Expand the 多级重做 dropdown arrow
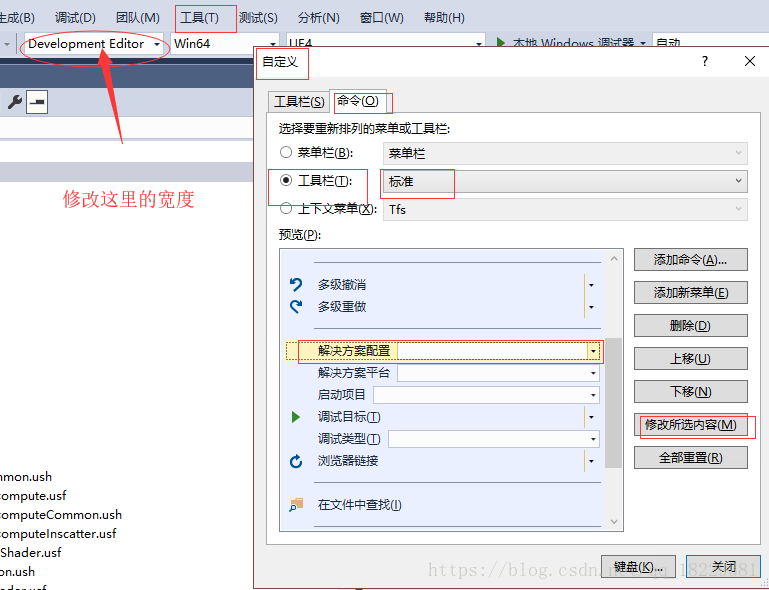769x590 pixels. tap(591, 307)
